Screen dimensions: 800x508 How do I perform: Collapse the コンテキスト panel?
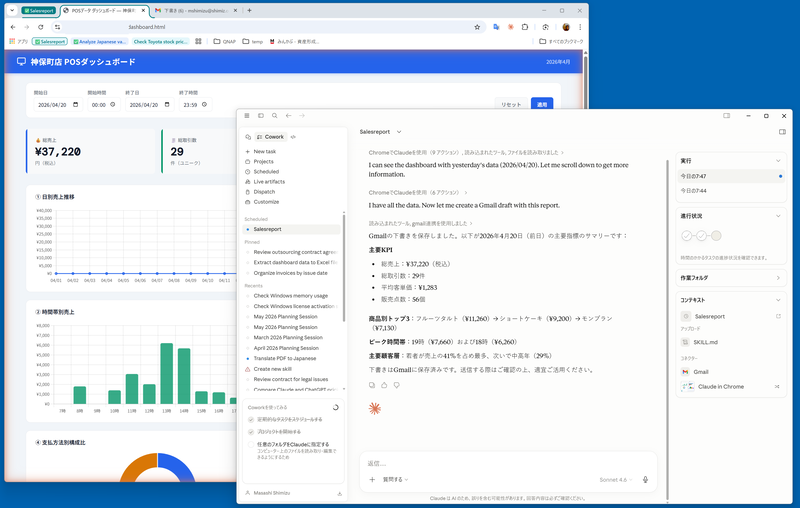[x=778, y=300]
